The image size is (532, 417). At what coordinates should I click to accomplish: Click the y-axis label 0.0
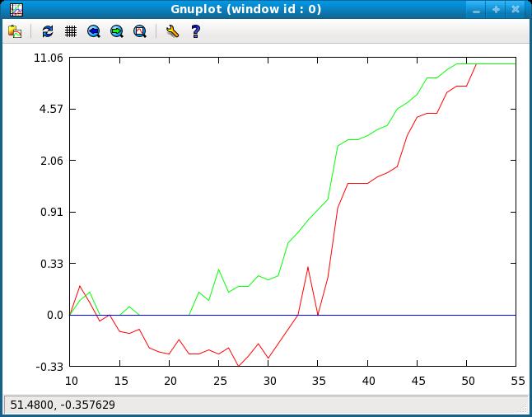tap(55, 316)
